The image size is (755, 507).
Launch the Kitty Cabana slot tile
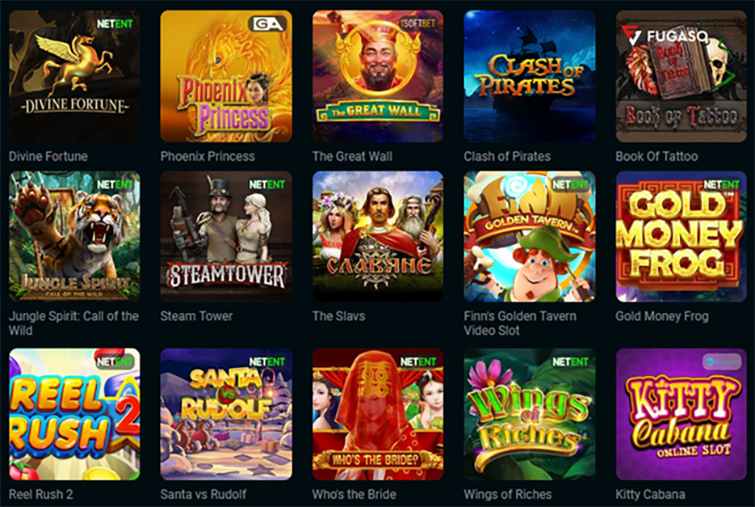coord(681,414)
